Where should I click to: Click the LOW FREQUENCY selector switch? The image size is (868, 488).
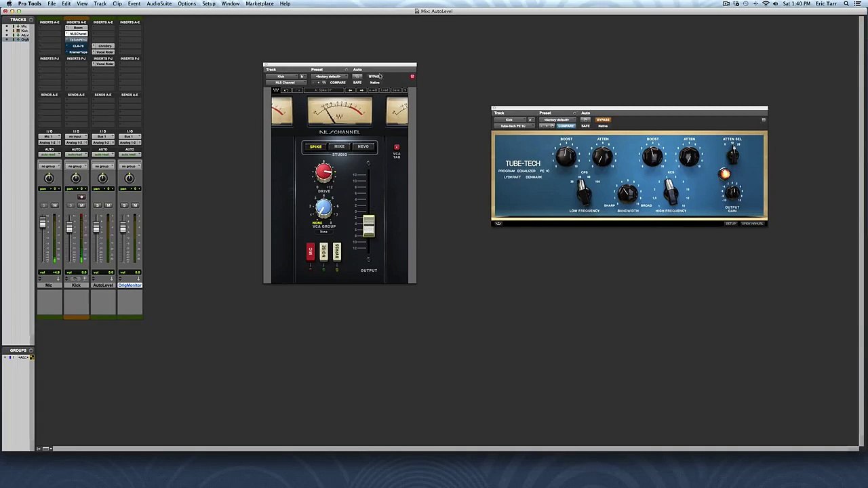(x=583, y=194)
